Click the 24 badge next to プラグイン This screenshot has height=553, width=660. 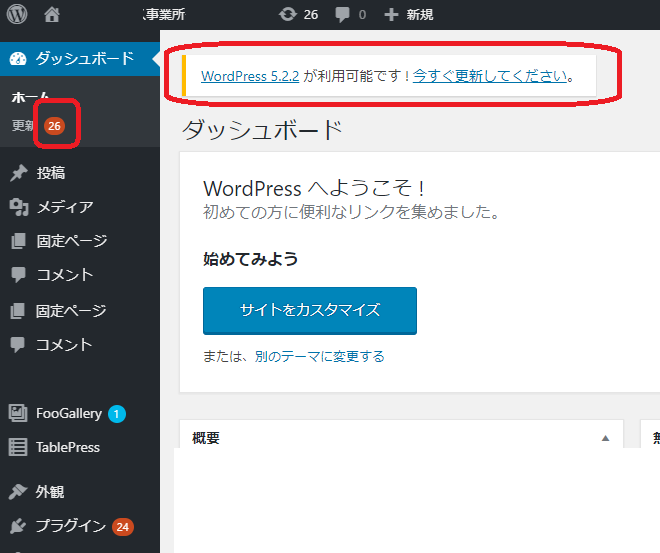[x=122, y=527]
